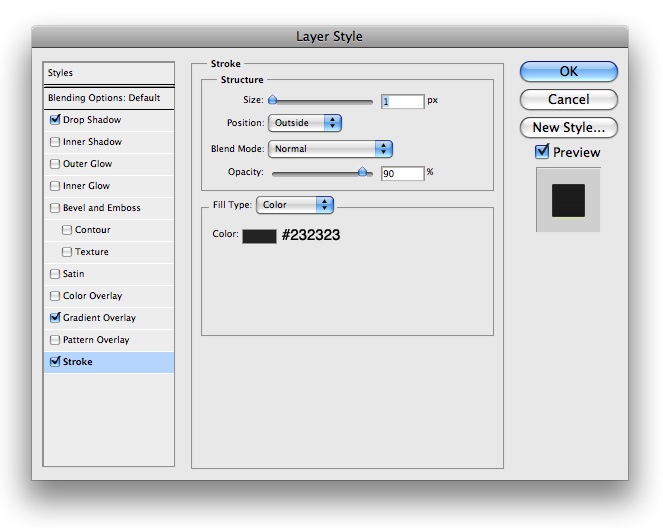Uncheck the Gradient Overlay checkbox
Viewport: 663px width, 528px height.
tap(55, 317)
